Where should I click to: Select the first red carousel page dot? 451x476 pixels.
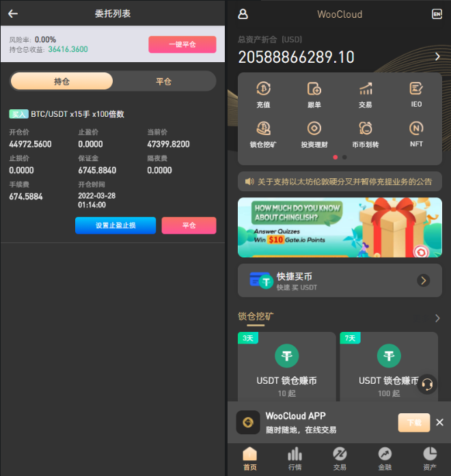tap(336, 157)
